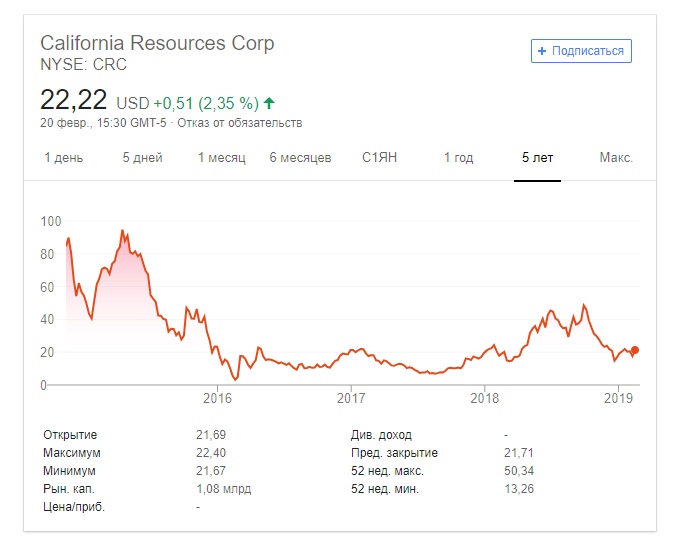This screenshot has width=675, height=543.
Task: Click the 2018 label on chart axis
Action: (484, 399)
